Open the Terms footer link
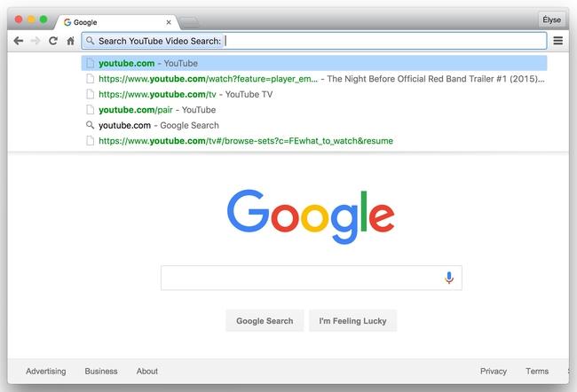The height and width of the screenshot is (392, 577). 537,371
